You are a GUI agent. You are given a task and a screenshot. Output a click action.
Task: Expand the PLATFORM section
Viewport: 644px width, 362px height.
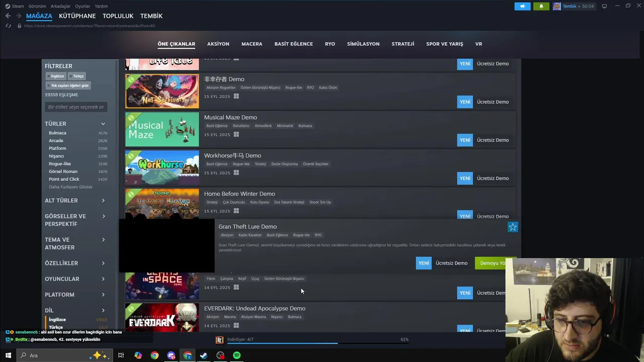coord(75,295)
